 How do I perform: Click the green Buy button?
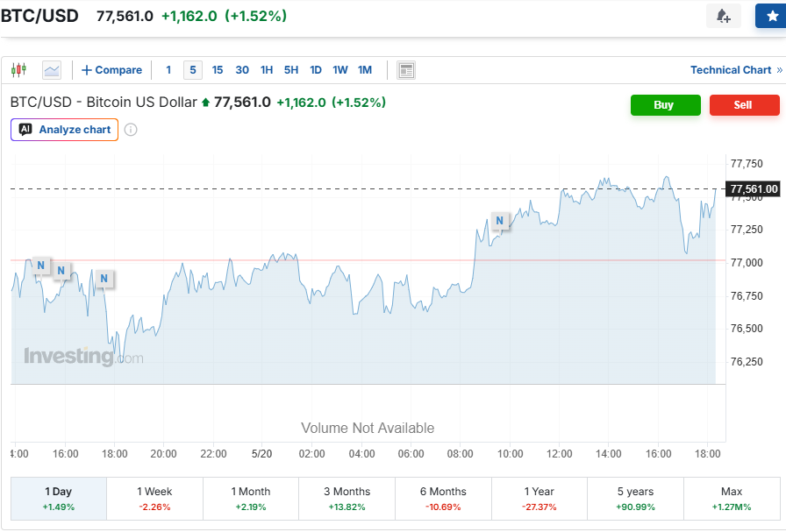(665, 104)
